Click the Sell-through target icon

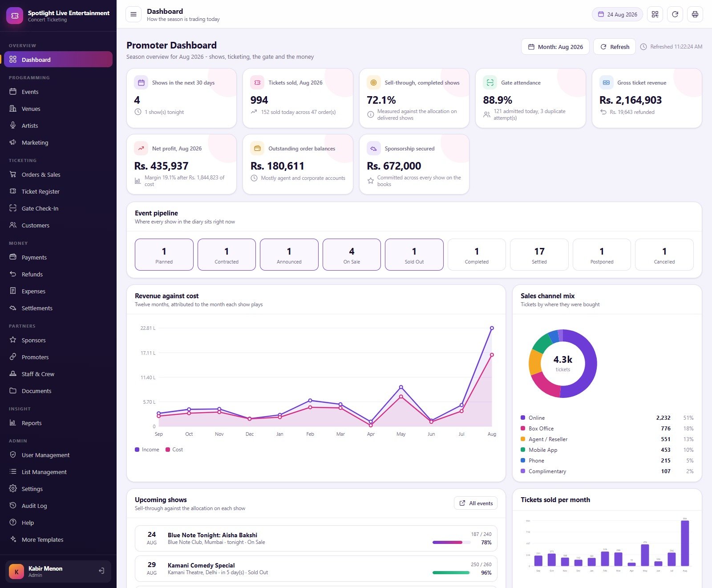373,82
